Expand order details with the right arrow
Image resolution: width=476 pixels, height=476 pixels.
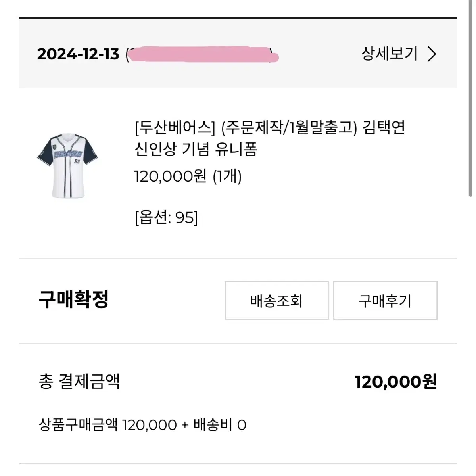click(x=432, y=53)
